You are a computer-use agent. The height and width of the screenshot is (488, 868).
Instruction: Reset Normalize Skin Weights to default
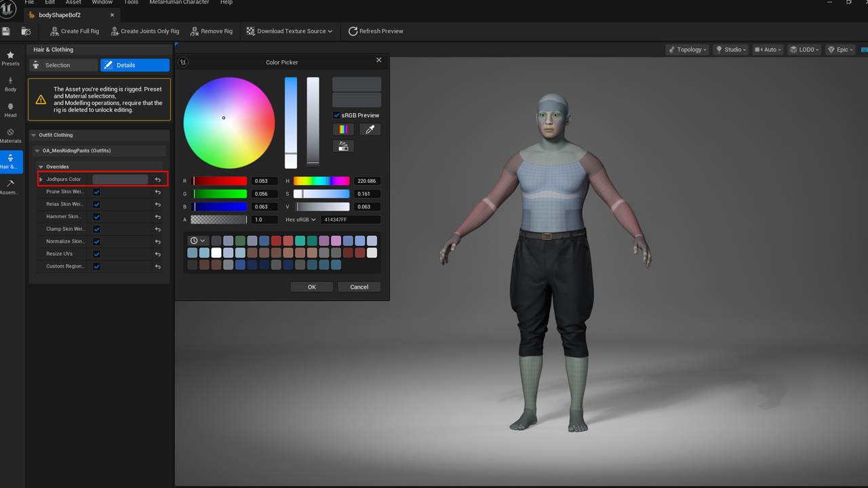158,241
